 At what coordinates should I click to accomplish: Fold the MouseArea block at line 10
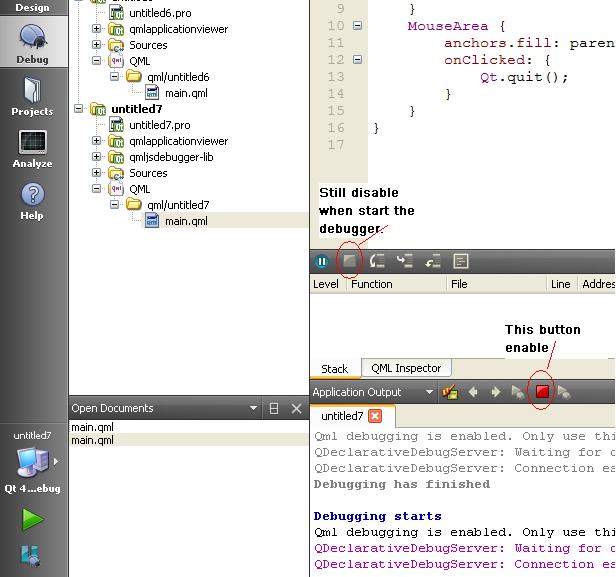357,26
